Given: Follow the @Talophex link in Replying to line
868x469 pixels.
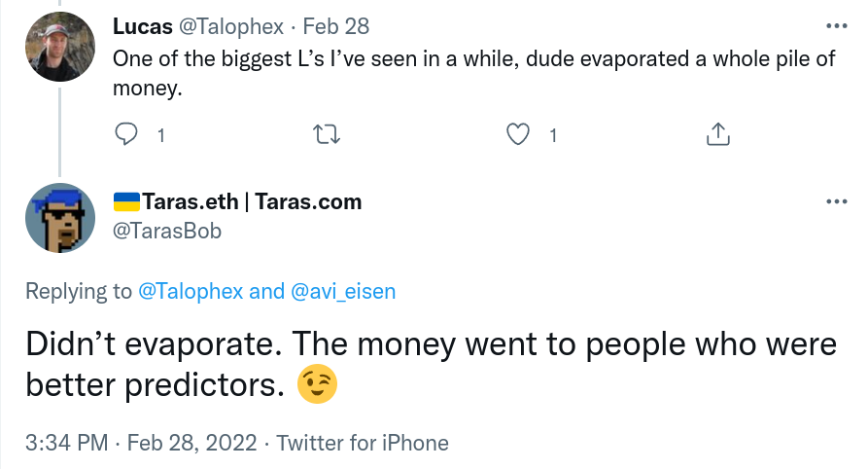Looking at the screenshot, I should point(191,291).
